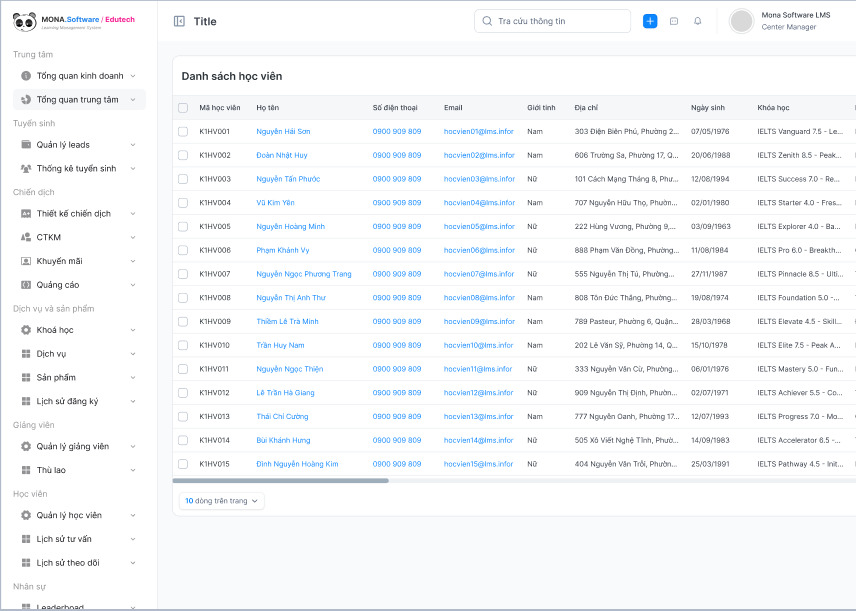
Task: Collapse the sidebar with the panel icon
Action: tap(179, 21)
